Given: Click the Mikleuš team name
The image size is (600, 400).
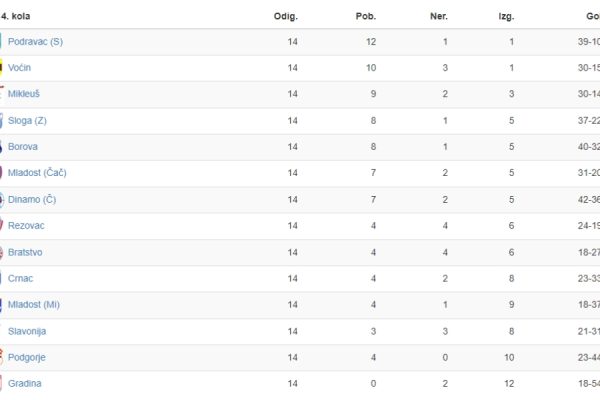Looking at the screenshot, I should click(x=24, y=94).
